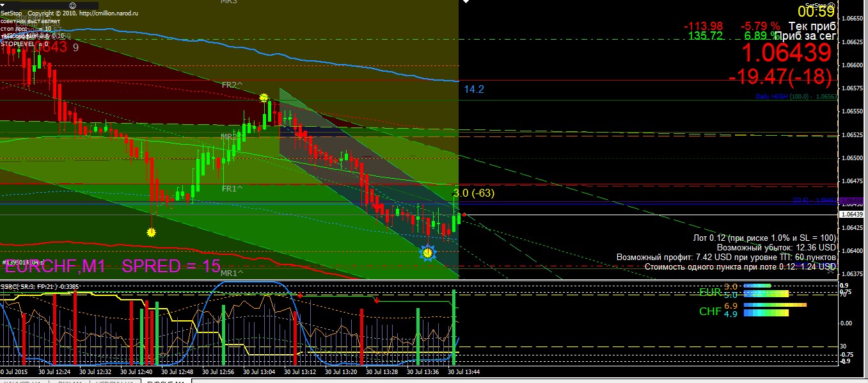This screenshot has width=868, height=383.
Task: Click the FR1^ level label
Action: (233, 188)
